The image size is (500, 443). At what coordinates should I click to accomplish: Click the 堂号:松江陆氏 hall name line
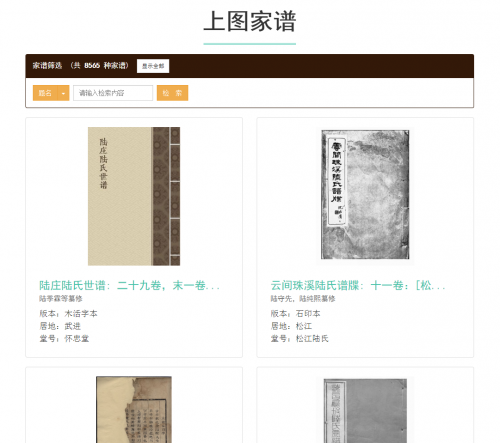(x=299, y=339)
